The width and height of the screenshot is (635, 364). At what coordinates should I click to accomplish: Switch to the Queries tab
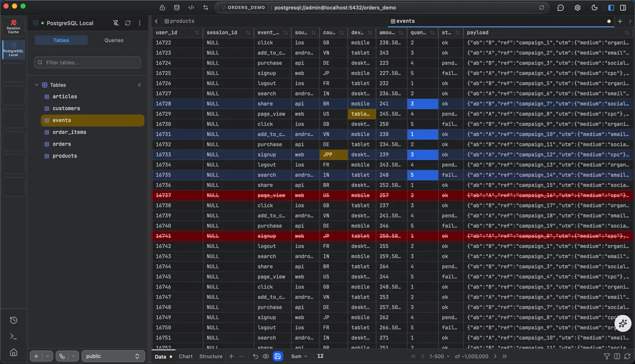click(114, 40)
